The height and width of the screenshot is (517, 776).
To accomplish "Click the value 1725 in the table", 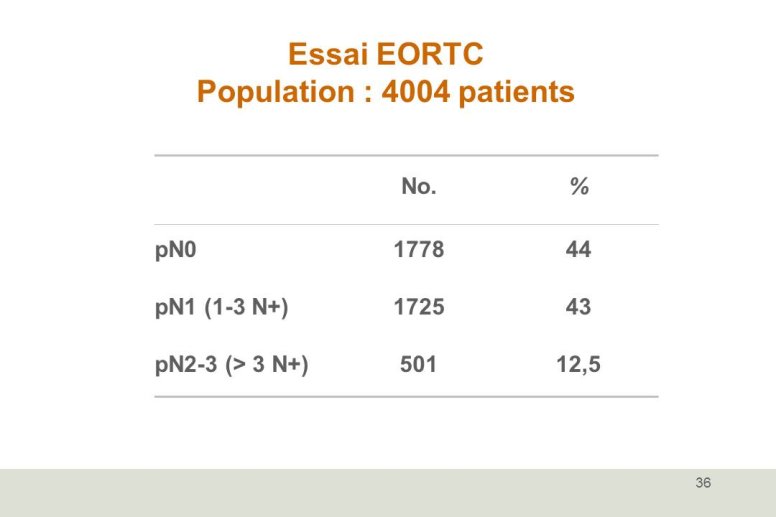I will [x=419, y=307].
